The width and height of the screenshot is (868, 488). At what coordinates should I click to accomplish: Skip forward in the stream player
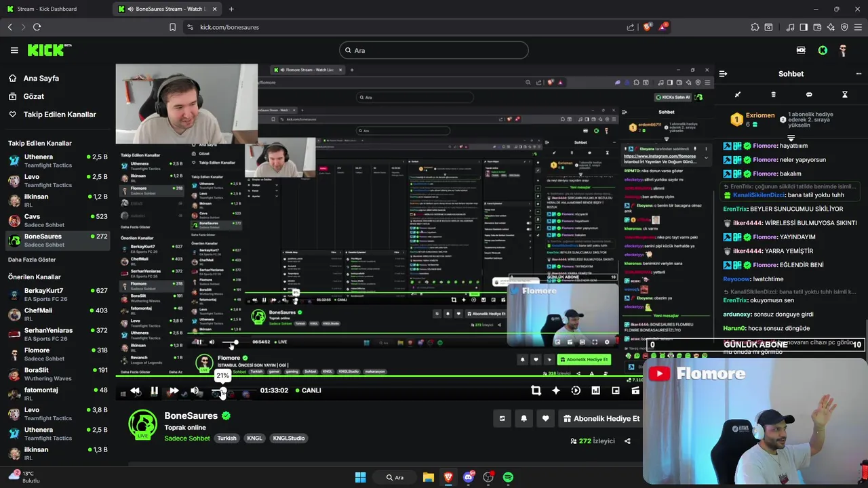coord(174,390)
